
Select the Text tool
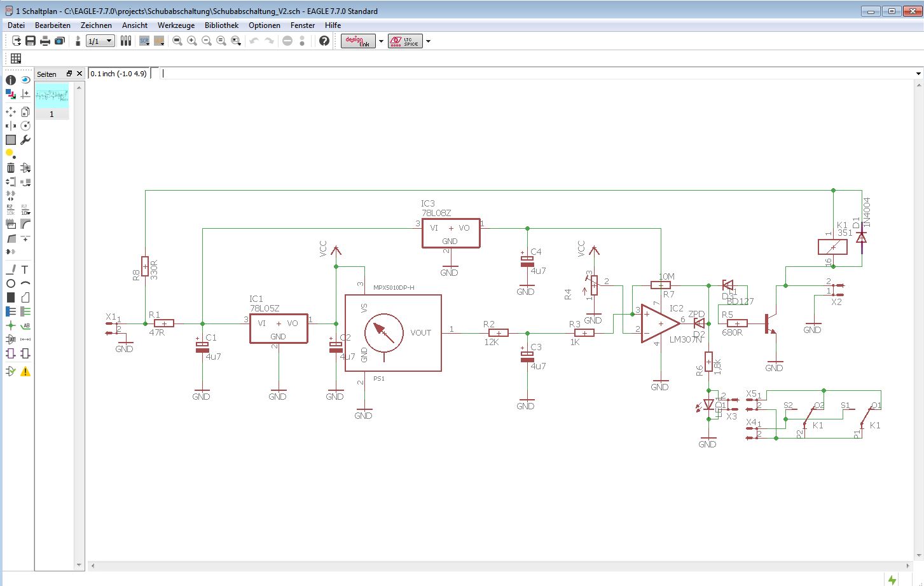(x=25, y=269)
